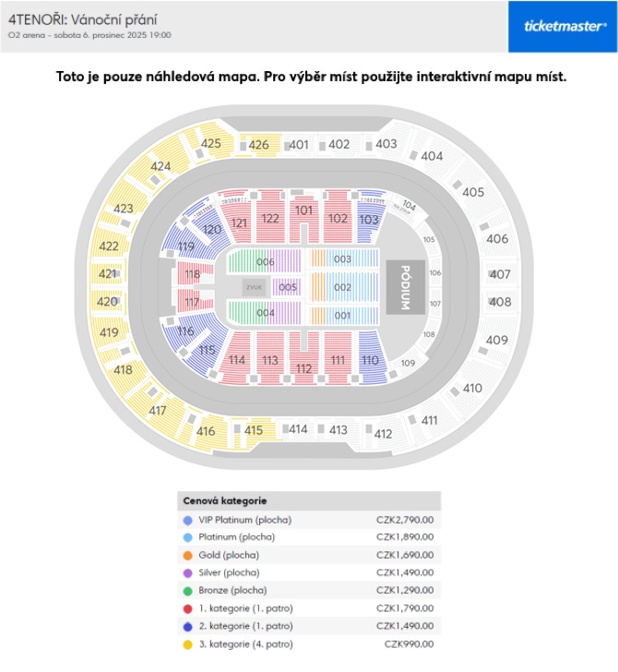
Task: Click the Bronze (plocha) green dot
Action: pyautogui.click(x=188, y=590)
